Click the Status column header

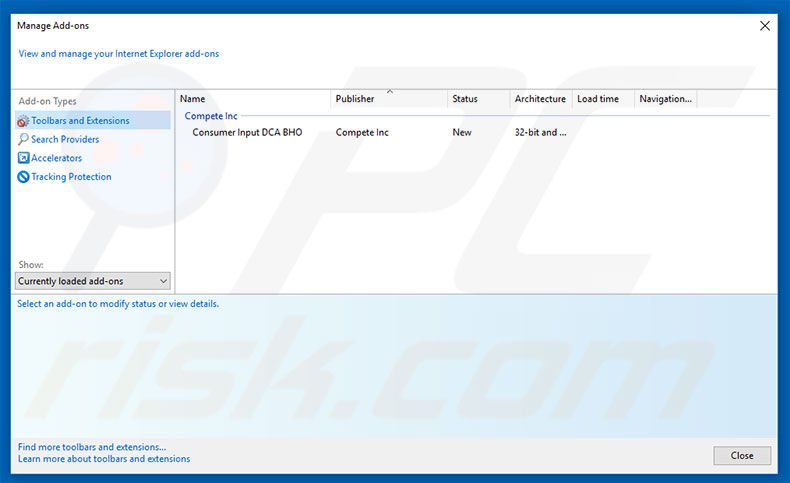(479, 99)
